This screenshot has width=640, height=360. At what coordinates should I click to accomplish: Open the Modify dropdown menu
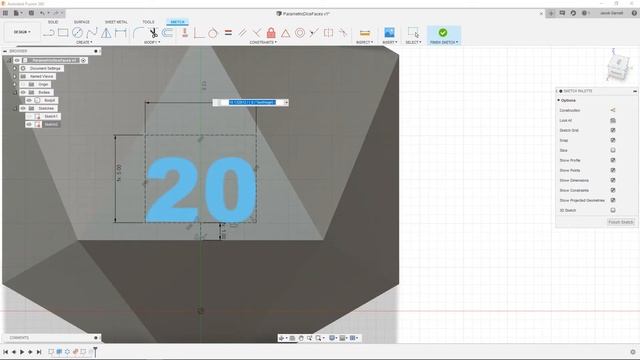tap(152, 42)
